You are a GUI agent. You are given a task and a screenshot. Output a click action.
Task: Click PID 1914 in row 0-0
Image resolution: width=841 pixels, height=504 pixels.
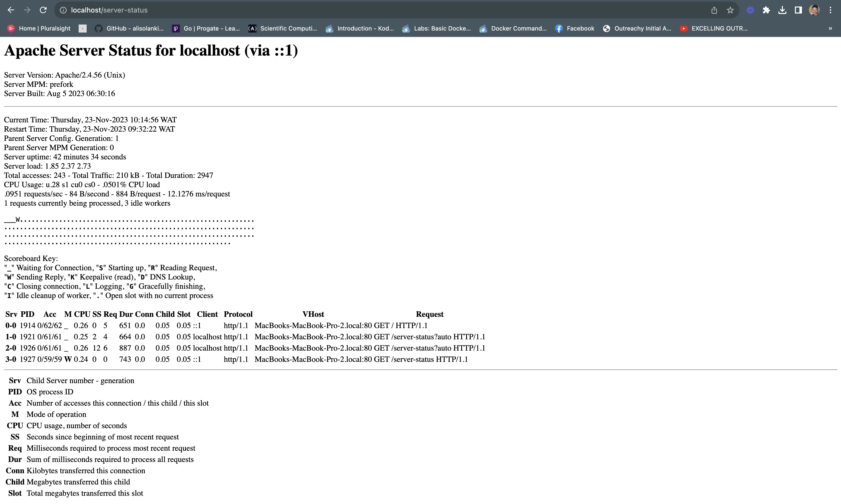[28, 325]
